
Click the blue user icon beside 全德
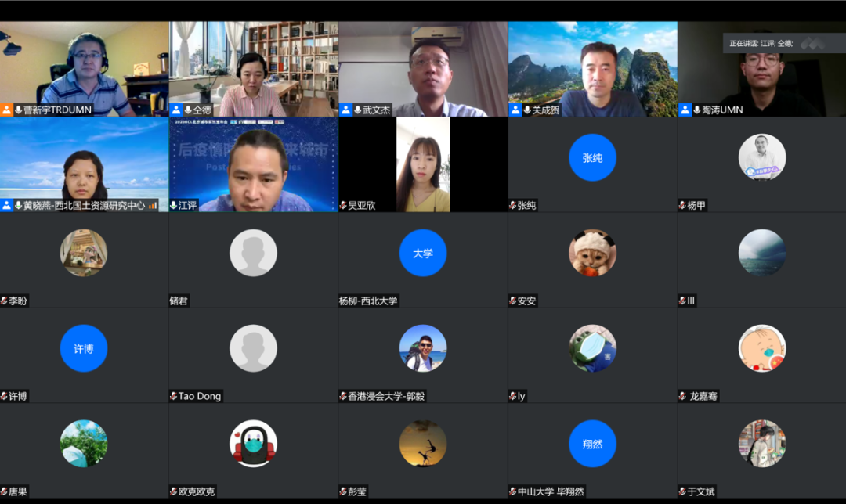pyautogui.click(x=176, y=110)
